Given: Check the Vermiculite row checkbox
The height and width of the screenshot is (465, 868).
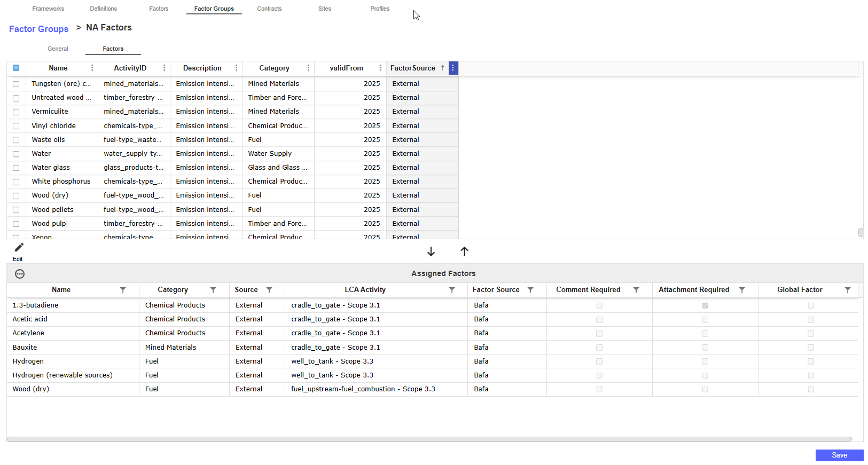Looking at the screenshot, I should (x=16, y=112).
